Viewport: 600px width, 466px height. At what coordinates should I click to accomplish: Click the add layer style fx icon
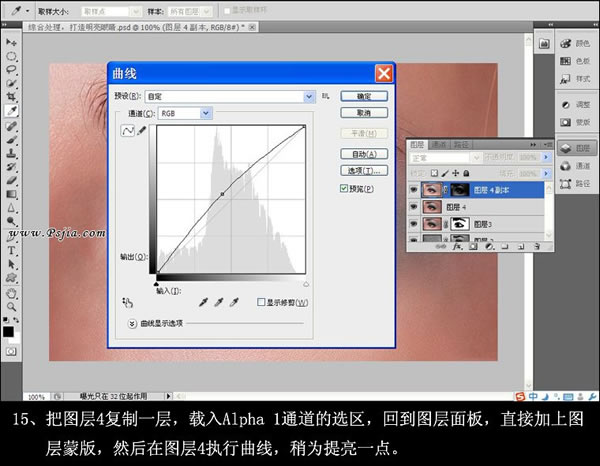click(457, 247)
